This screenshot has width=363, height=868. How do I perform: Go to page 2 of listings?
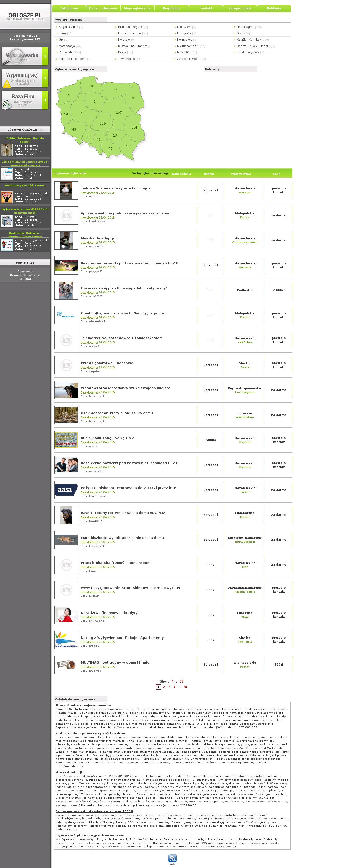pyautogui.click(x=164, y=687)
